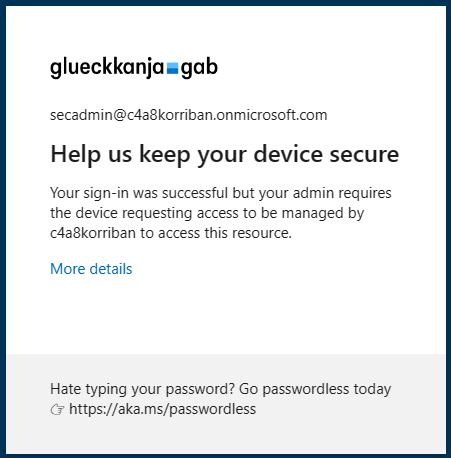
Task: Click the word 'secure' in the heading
Action: [x=364, y=154]
